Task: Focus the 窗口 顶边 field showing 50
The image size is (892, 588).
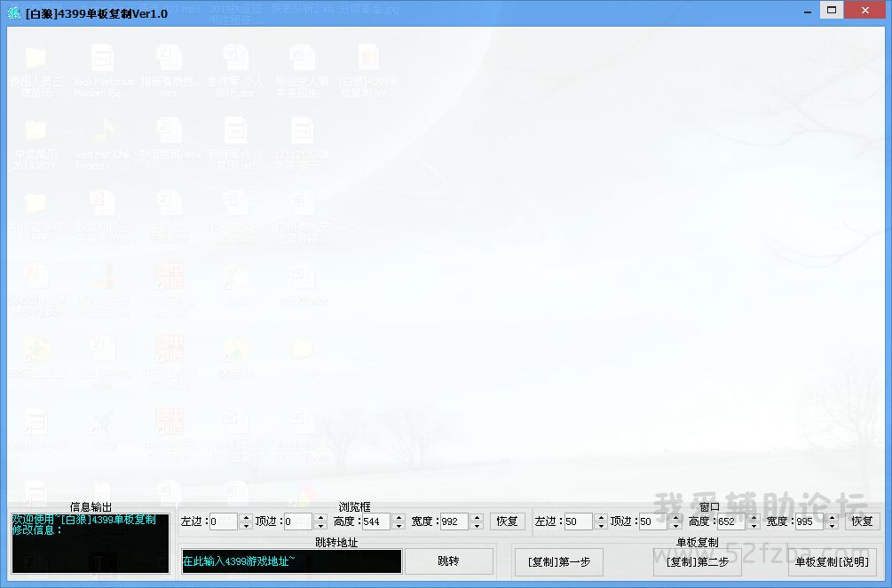Action: (653, 521)
